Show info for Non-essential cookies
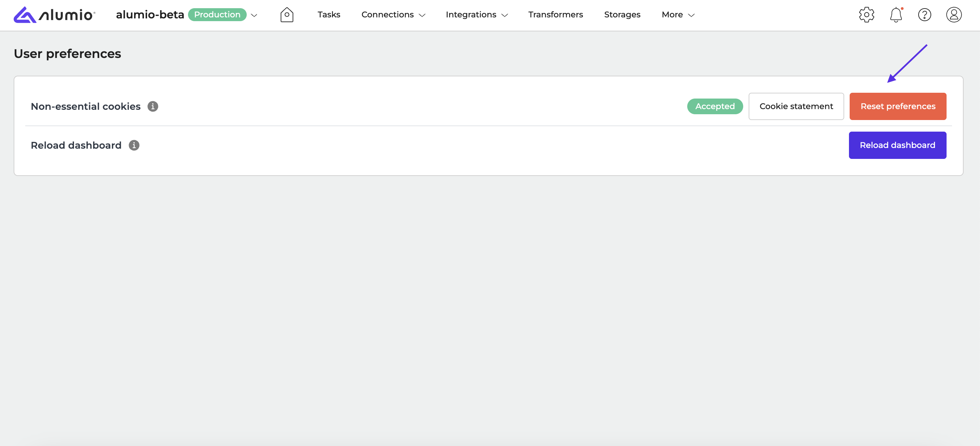This screenshot has width=980, height=446. (153, 106)
